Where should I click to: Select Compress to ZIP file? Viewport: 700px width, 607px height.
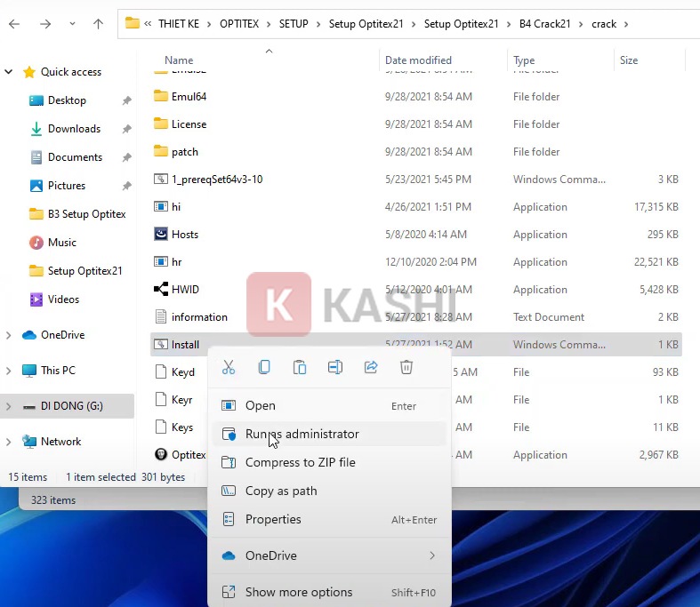[x=329, y=462]
